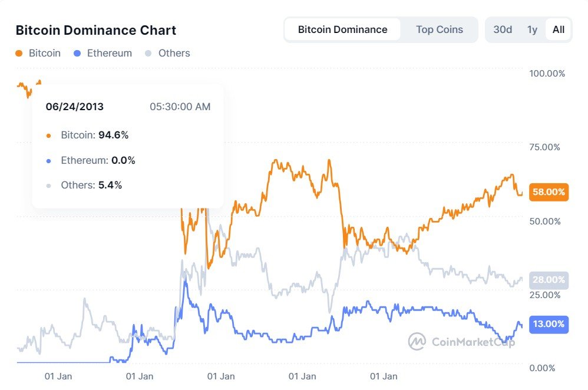Switch to the Top Coins tab
Image resolution: width=588 pixels, height=390 pixels.
coord(440,29)
